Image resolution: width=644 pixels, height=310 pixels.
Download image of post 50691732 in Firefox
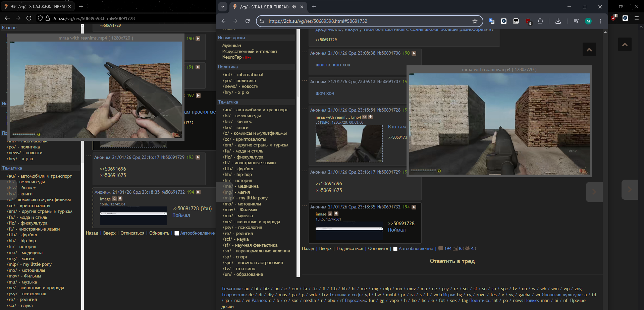pyautogui.click(x=120, y=199)
